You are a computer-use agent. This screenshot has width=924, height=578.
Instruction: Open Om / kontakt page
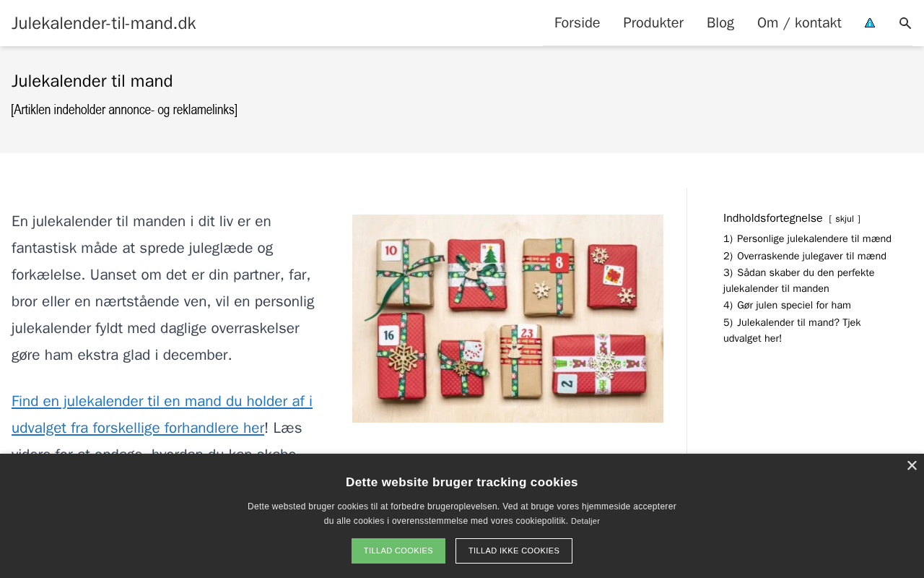click(799, 23)
